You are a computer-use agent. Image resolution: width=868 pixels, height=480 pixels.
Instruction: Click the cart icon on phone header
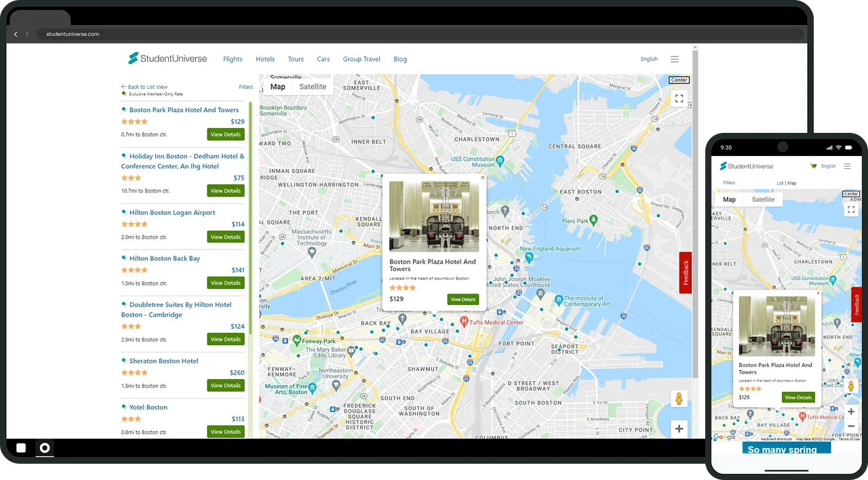[814, 166]
